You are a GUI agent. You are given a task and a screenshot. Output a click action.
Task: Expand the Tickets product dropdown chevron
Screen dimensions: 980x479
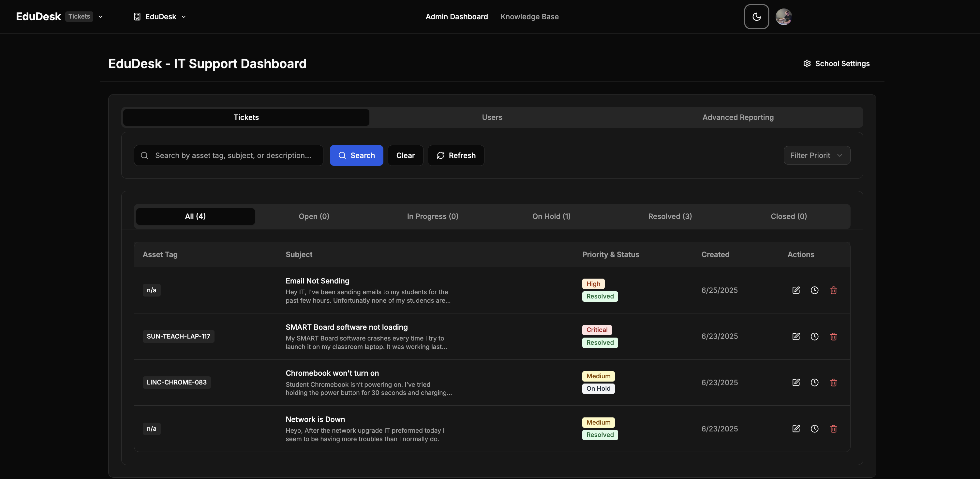tap(101, 17)
